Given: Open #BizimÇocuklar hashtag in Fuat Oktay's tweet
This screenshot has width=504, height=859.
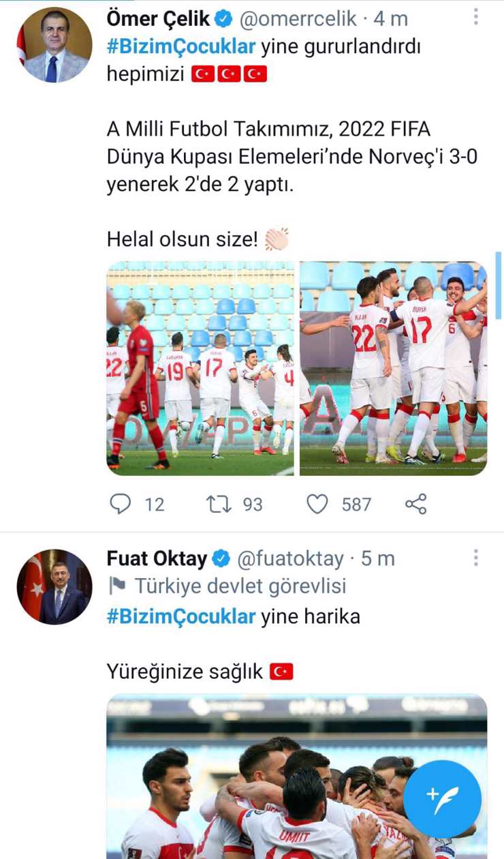Looking at the screenshot, I should [x=181, y=617].
